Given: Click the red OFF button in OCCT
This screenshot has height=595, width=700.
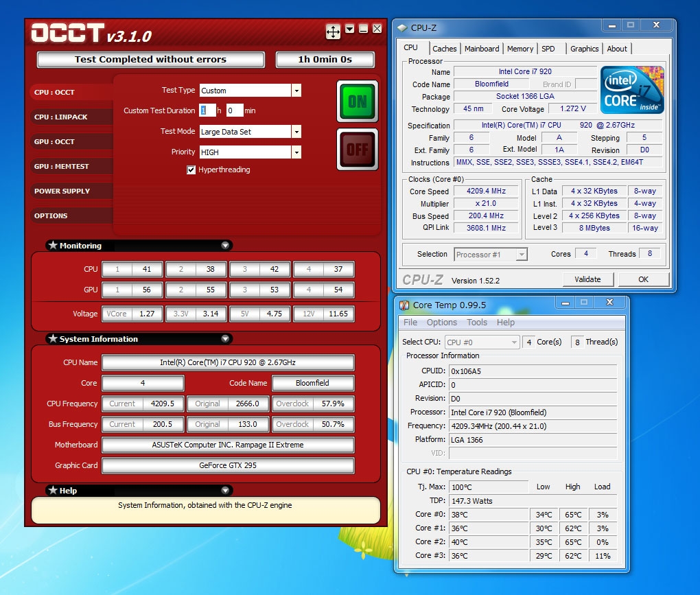Looking at the screenshot, I should tap(357, 150).
